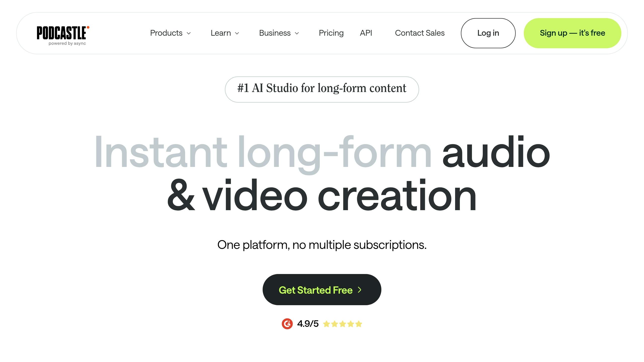Open the Business menu
This screenshot has width=644, height=362.
pyautogui.click(x=279, y=33)
